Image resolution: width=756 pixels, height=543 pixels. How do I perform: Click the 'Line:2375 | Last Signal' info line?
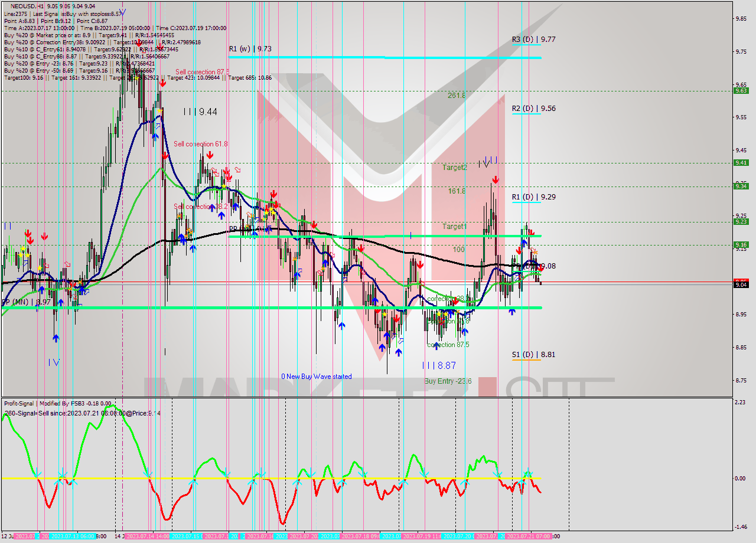tap(64, 14)
